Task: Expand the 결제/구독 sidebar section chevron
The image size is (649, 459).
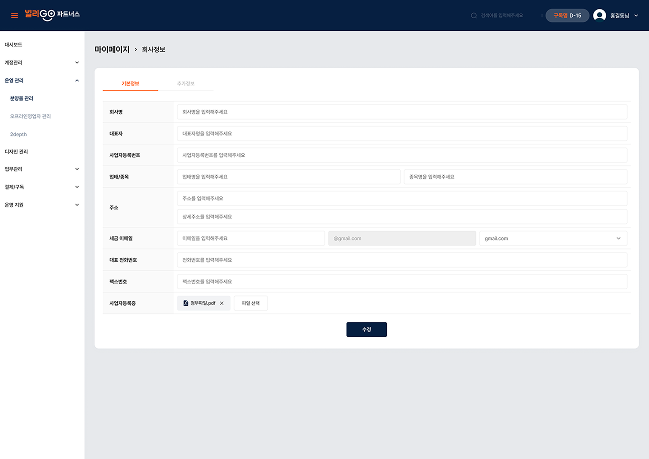Action: tap(77, 187)
